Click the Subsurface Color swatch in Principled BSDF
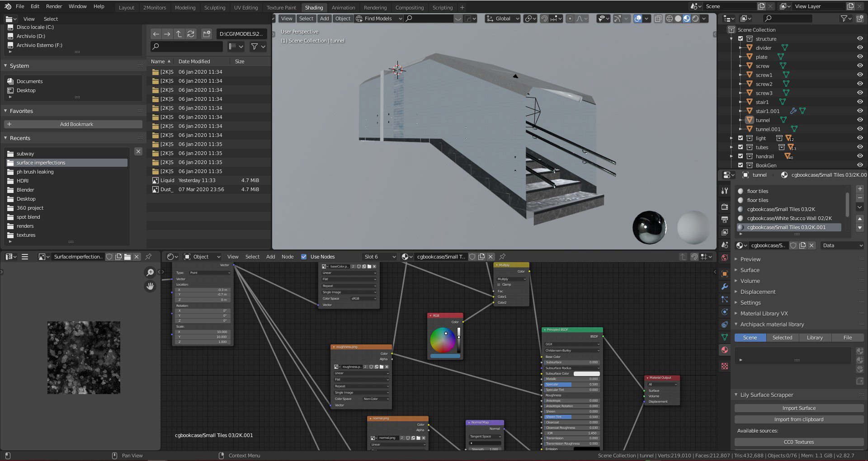Image resolution: width=868 pixels, height=461 pixels. (x=586, y=373)
